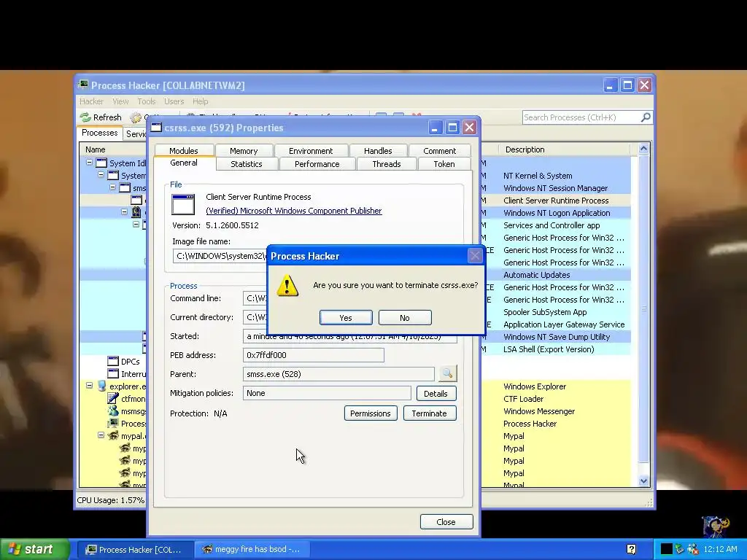Click the Details button for mitigation policies

click(x=436, y=393)
